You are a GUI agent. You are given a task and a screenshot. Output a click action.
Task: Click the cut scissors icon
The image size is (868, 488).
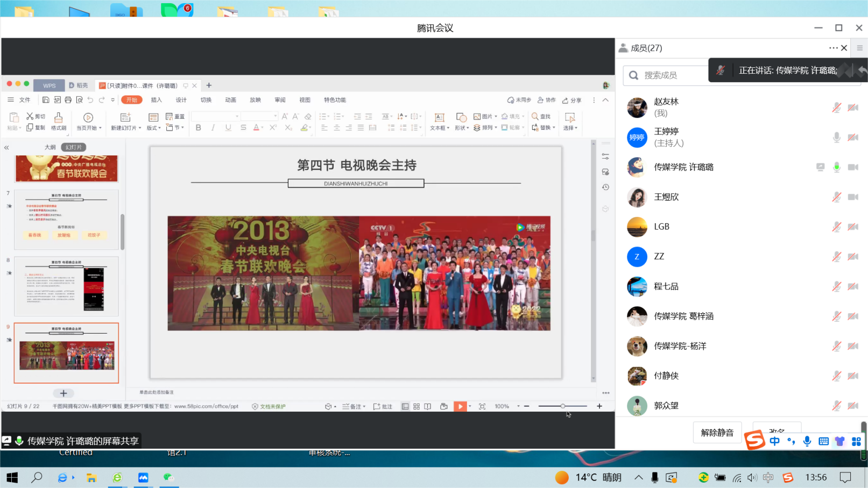click(x=30, y=116)
